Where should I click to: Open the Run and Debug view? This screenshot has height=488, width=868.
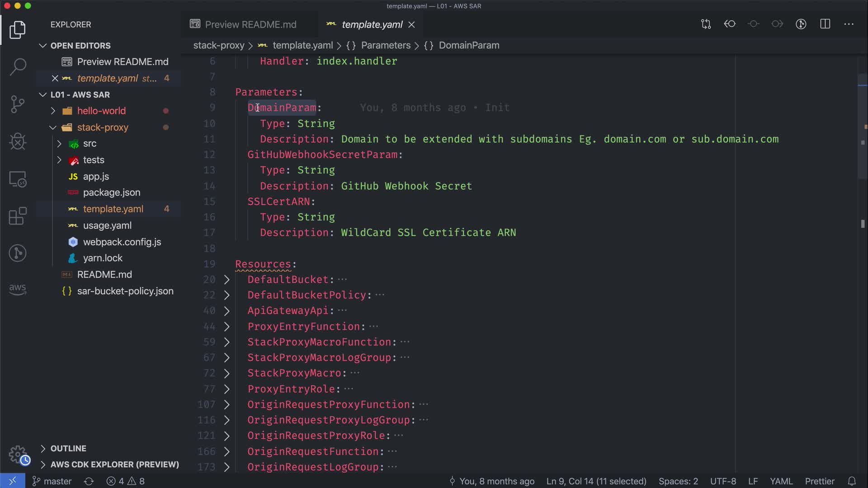(18, 141)
